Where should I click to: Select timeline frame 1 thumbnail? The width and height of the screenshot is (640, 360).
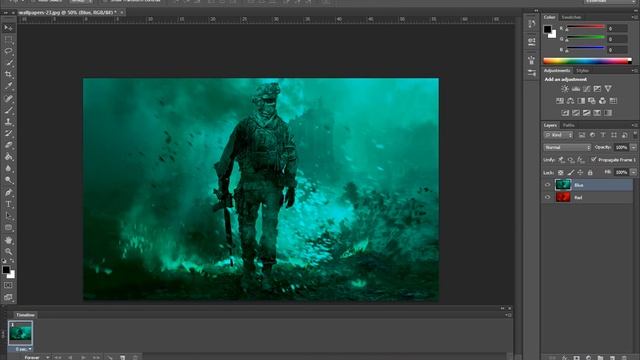pos(20,333)
